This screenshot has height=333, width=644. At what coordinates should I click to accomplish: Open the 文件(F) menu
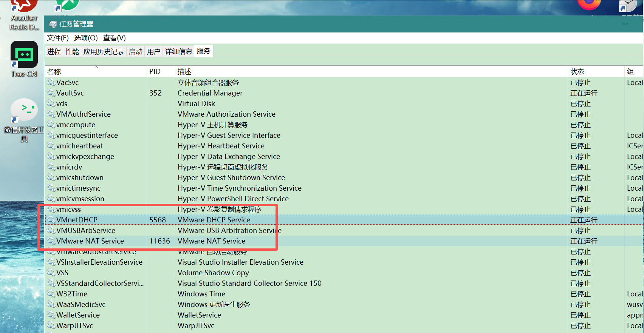click(58, 38)
